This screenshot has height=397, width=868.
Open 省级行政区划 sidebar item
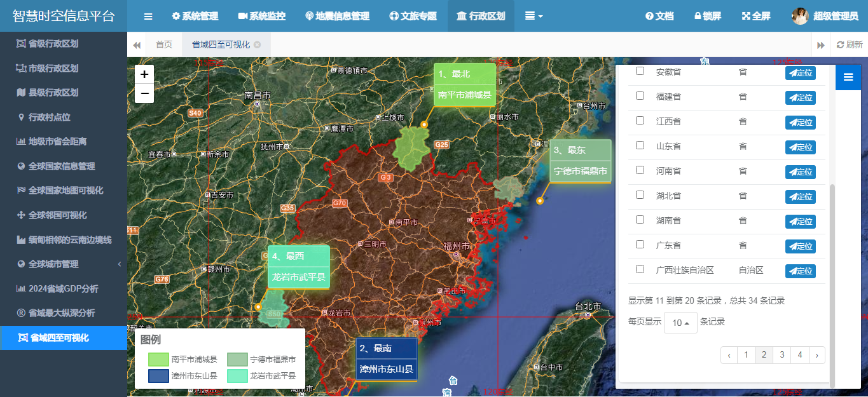pyautogui.click(x=64, y=44)
